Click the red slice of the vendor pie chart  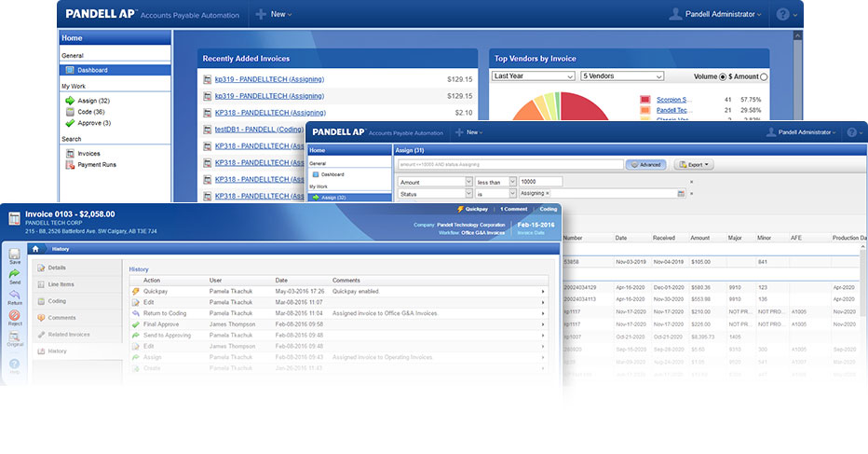pos(581,107)
